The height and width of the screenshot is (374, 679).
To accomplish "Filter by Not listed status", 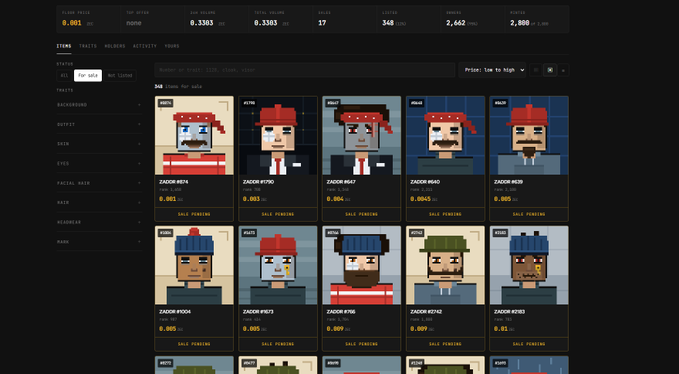I will (x=120, y=75).
